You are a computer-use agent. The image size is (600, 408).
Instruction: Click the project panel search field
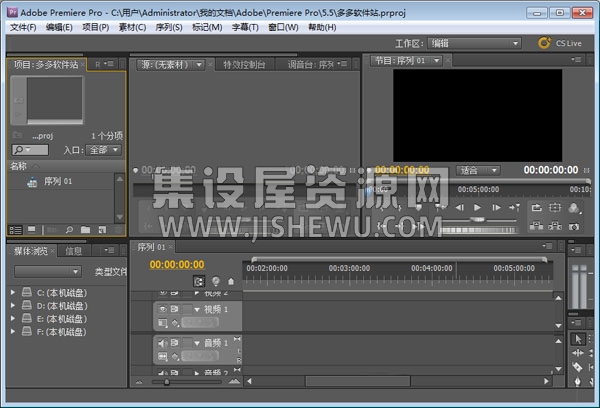pos(30,150)
